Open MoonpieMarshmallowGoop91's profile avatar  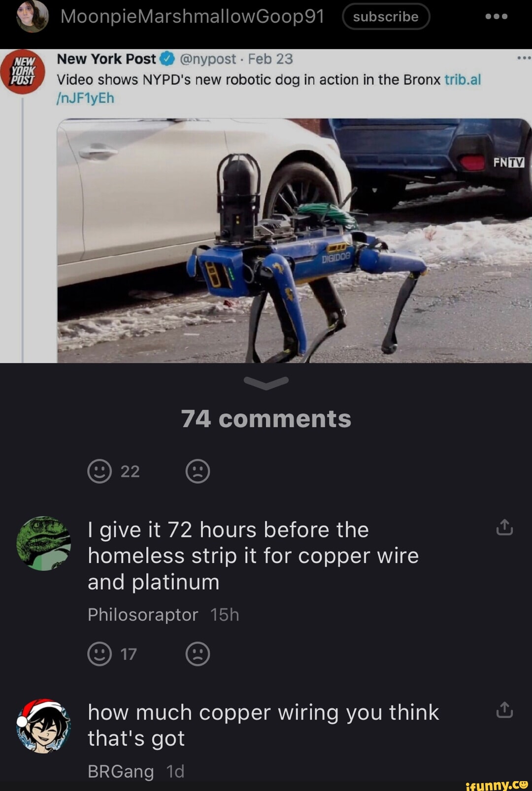click(x=33, y=16)
